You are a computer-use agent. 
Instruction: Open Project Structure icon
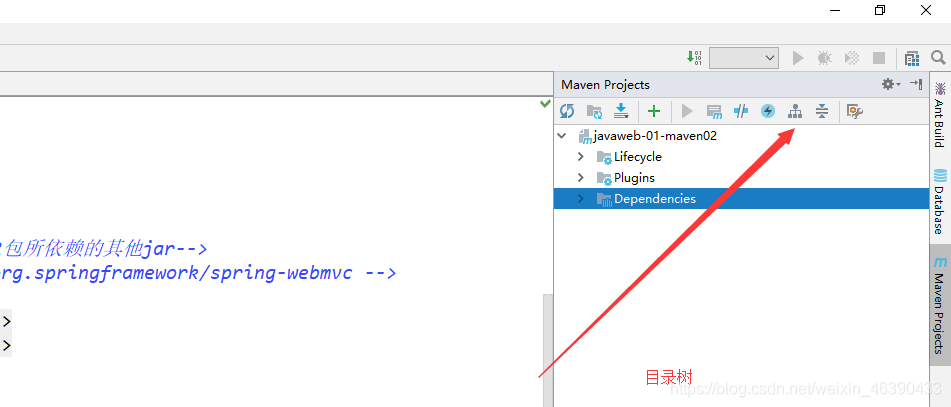click(x=912, y=58)
